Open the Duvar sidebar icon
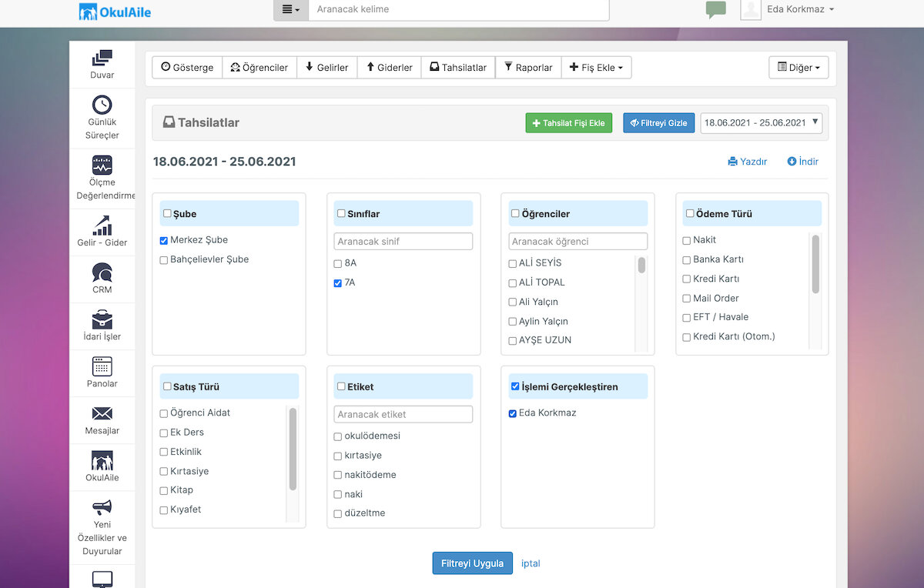 102,58
